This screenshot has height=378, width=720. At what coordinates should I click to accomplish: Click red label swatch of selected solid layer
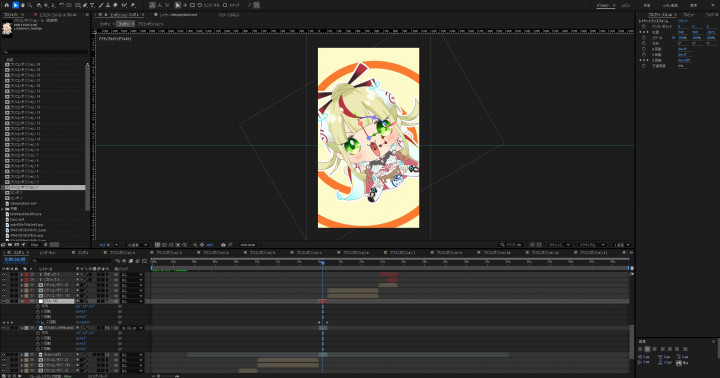26,301
